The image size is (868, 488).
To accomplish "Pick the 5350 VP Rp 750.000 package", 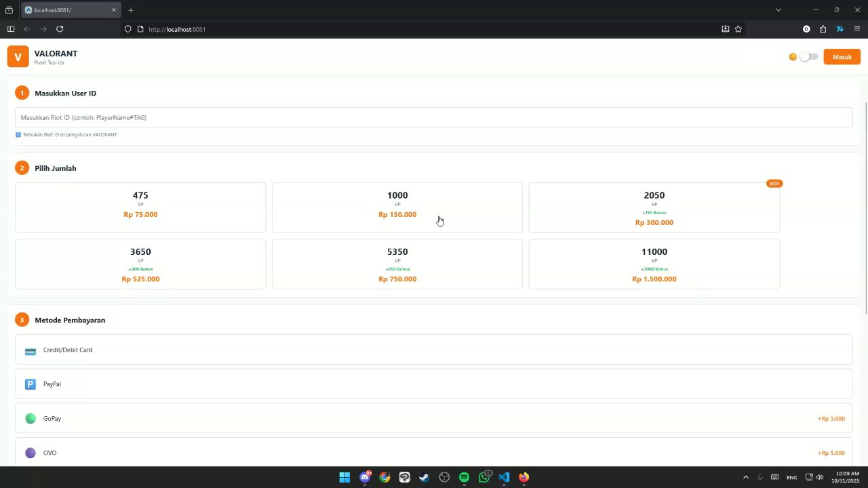I will [x=397, y=264].
